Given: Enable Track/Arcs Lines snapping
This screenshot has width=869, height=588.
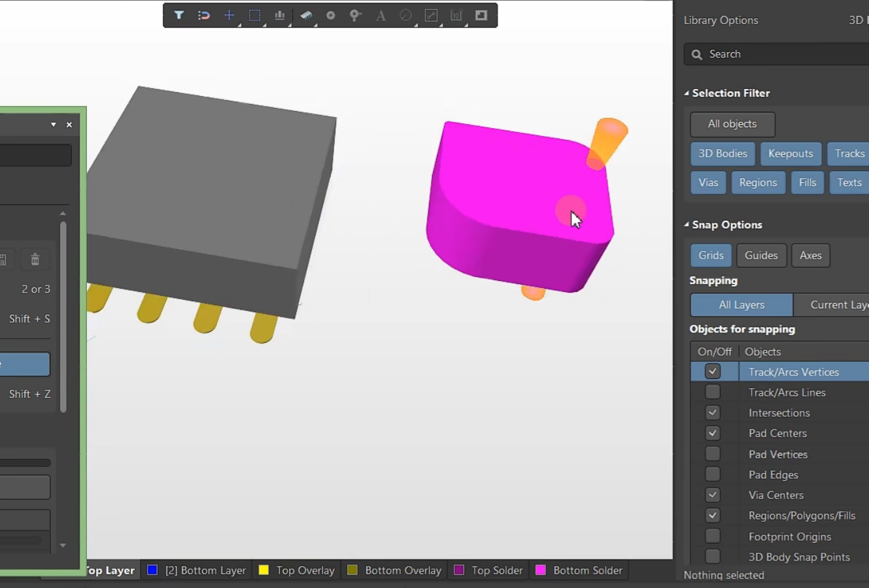Looking at the screenshot, I should click(x=712, y=391).
